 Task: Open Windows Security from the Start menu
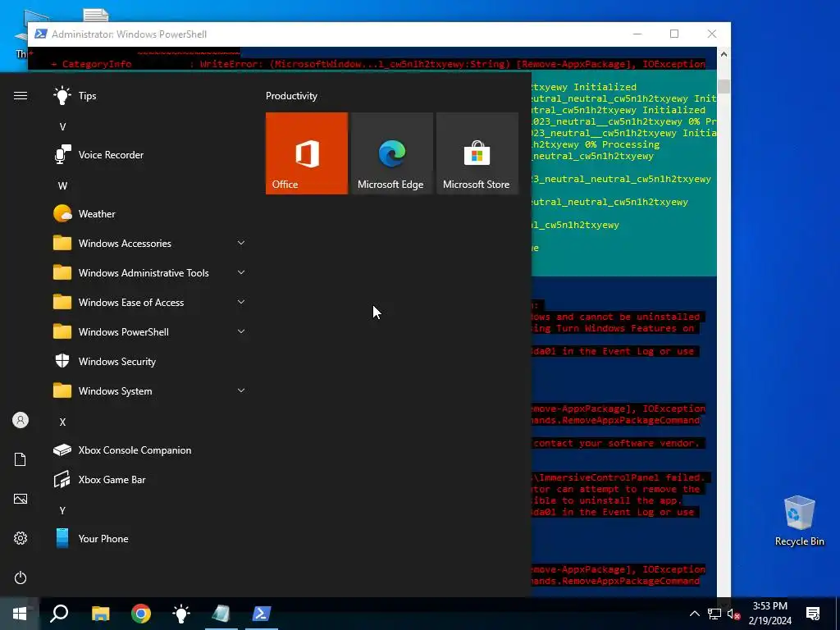pos(149,362)
